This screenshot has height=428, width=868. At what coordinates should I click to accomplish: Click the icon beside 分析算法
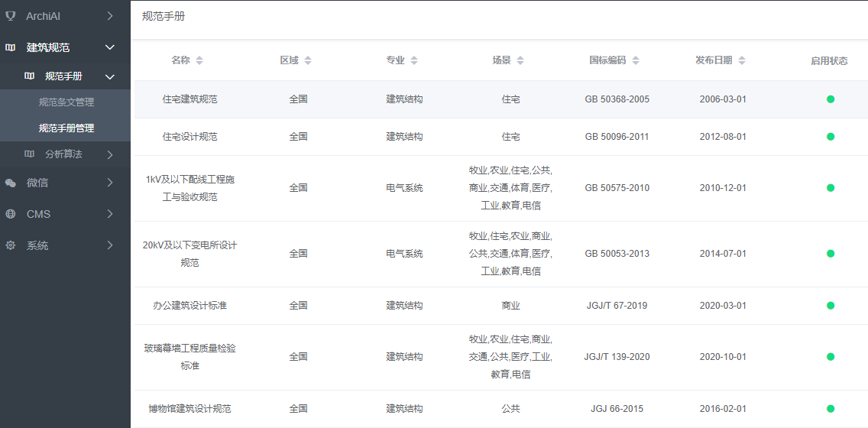point(29,154)
